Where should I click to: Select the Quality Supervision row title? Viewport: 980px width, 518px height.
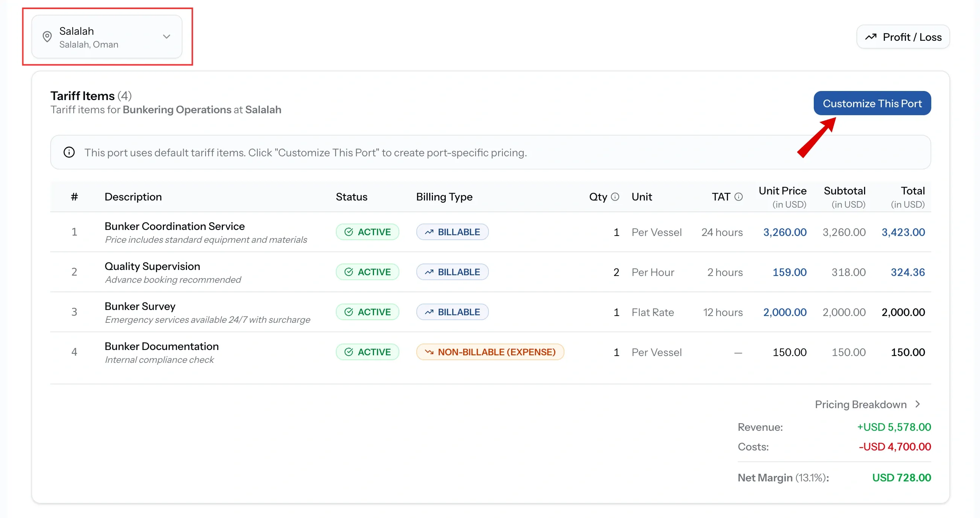pos(152,266)
